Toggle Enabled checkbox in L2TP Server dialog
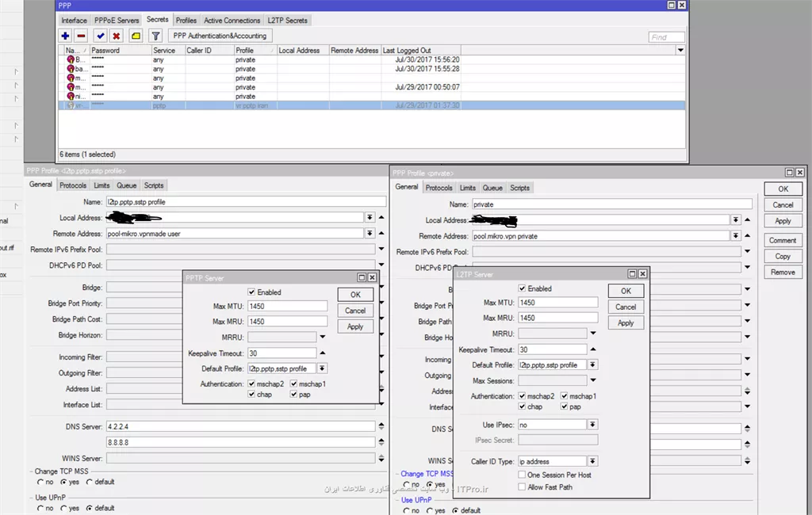812x515 pixels. coord(522,289)
